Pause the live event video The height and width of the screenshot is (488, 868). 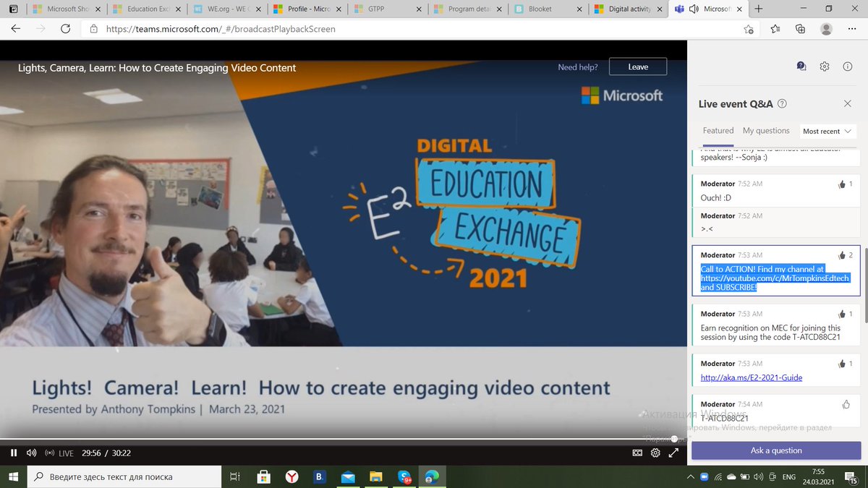click(x=13, y=453)
